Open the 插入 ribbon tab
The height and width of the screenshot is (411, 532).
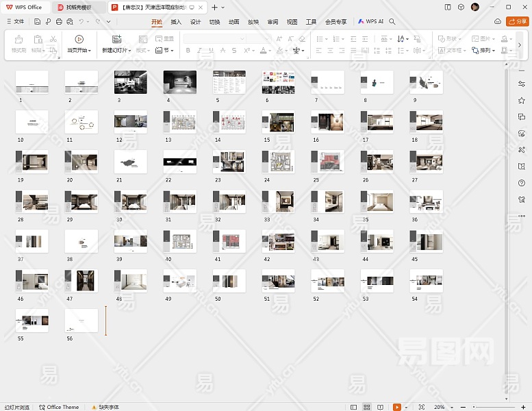[176, 22]
